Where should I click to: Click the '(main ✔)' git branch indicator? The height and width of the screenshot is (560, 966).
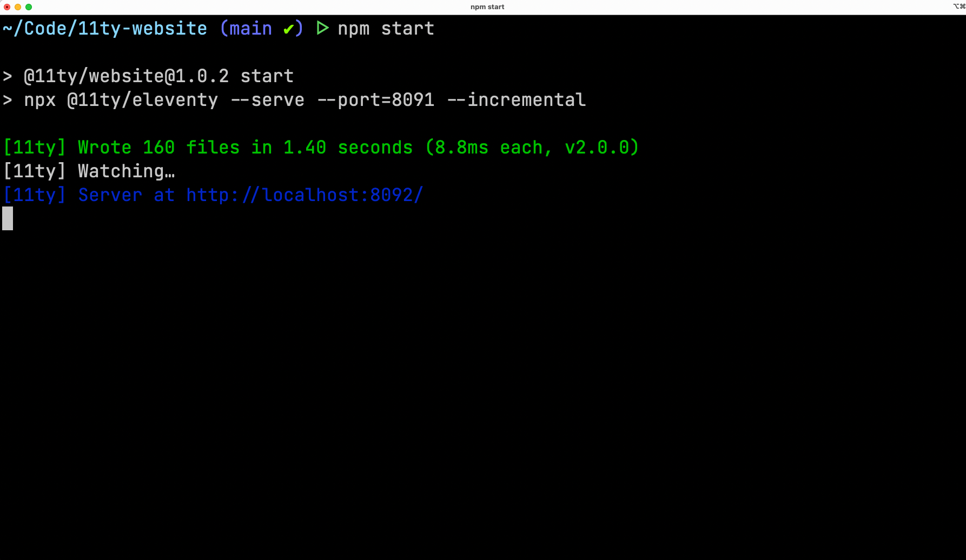point(261,29)
